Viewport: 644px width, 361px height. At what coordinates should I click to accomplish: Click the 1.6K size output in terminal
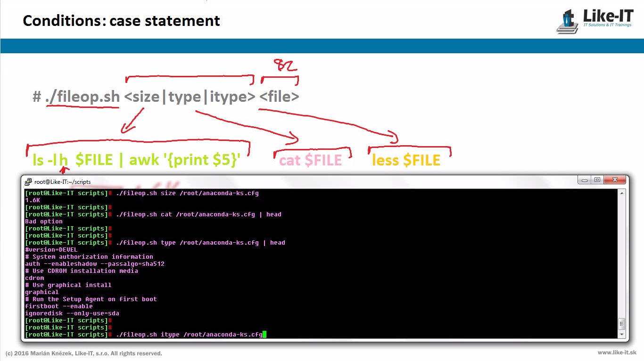point(33,200)
